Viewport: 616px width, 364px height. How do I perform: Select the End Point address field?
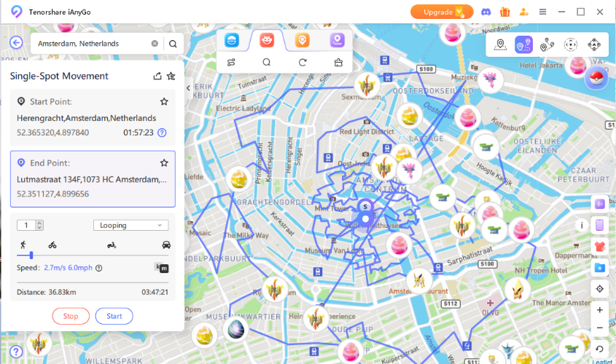click(93, 179)
